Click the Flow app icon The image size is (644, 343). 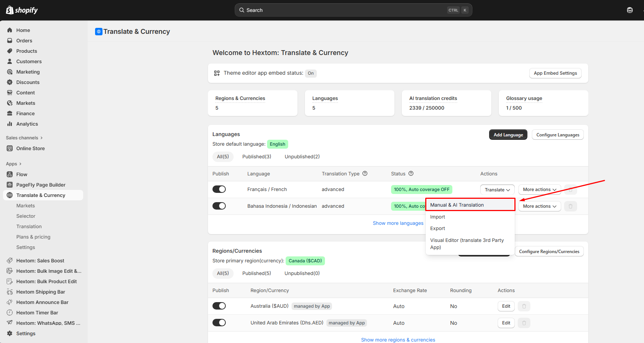click(x=10, y=174)
